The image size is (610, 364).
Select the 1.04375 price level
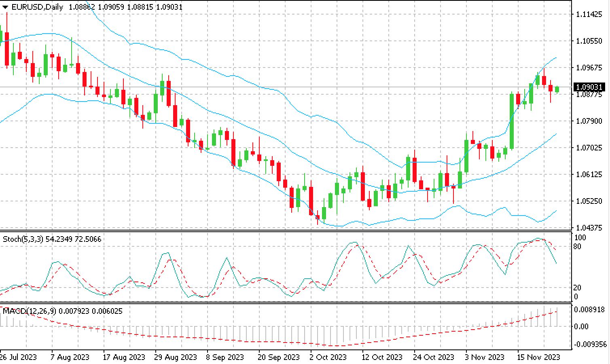589,228
